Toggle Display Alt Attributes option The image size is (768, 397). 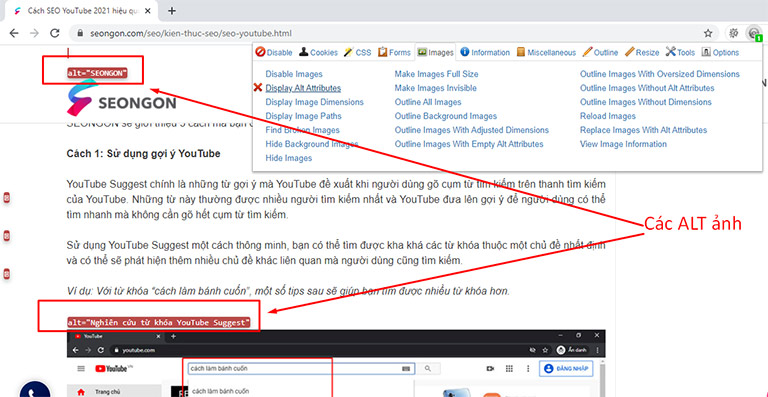click(x=303, y=88)
